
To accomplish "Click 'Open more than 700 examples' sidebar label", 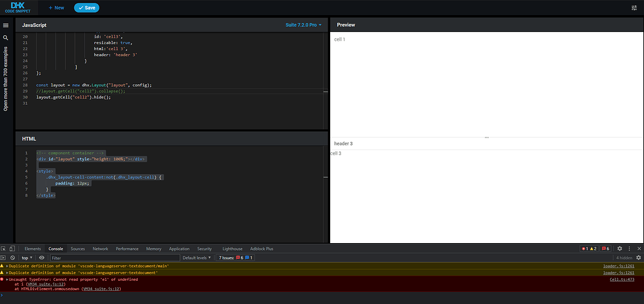I will click(x=6, y=79).
